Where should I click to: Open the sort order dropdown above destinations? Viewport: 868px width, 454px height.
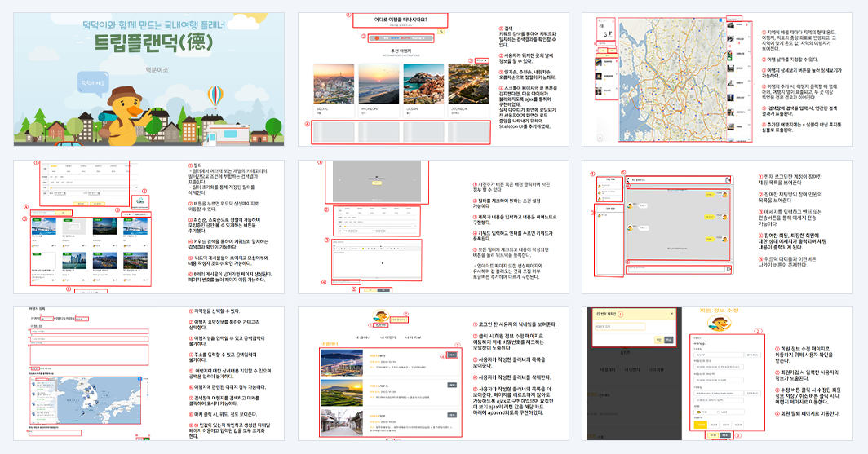483,60
